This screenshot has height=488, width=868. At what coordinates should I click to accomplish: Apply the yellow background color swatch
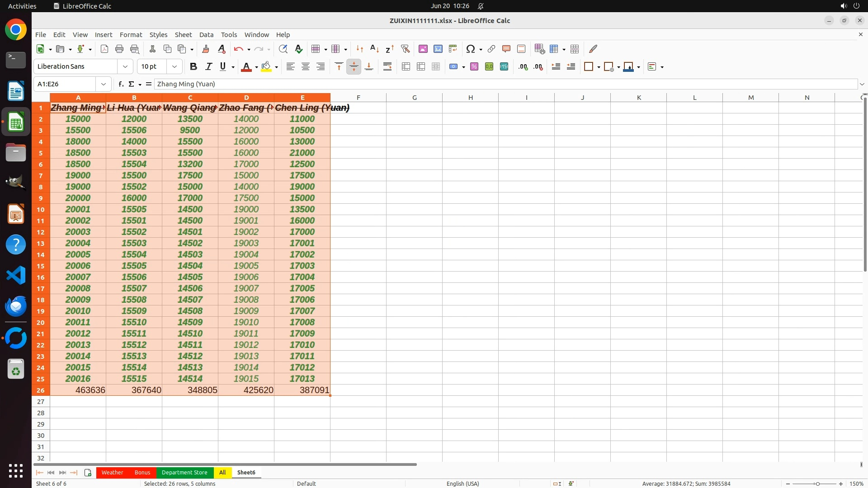coord(266,66)
